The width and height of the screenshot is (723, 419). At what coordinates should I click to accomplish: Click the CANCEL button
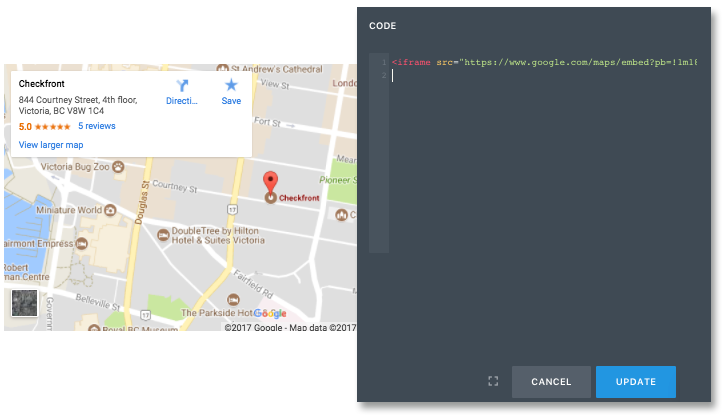pos(551,382)
